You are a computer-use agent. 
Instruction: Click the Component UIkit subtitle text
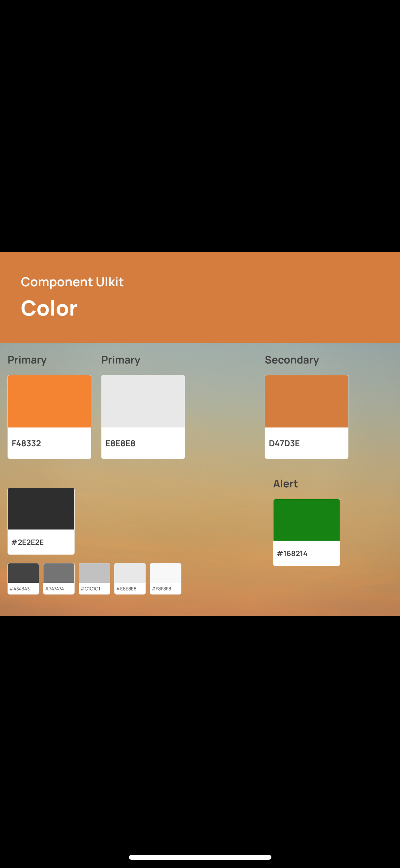[x=72, y=282]
